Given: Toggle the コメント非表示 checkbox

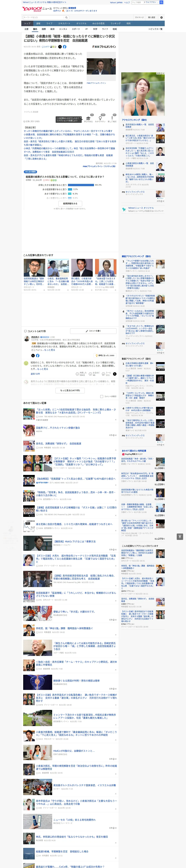Looking at the screenshot, I should pyautogui.click(x=102, y=397).
